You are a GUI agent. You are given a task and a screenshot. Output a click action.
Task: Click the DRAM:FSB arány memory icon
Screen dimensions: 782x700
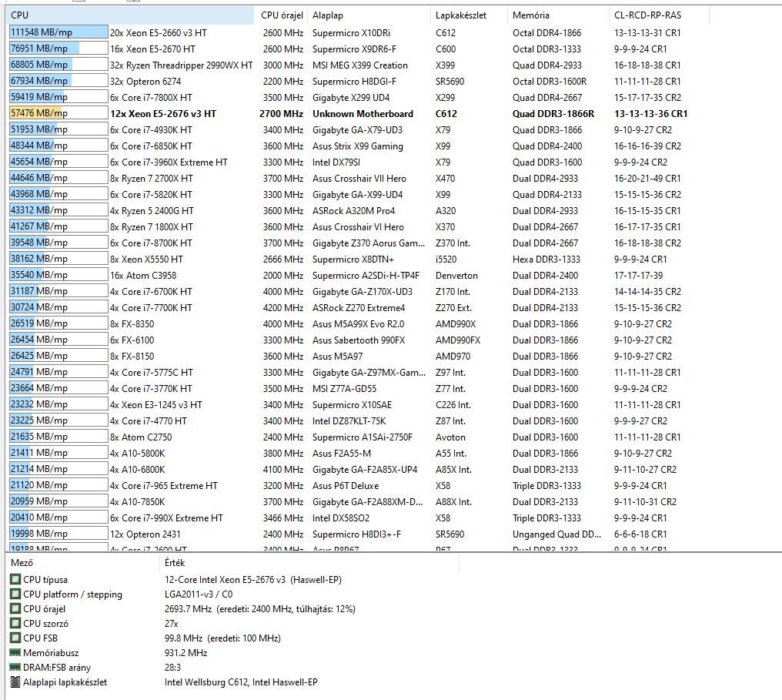(x=15, y=667)
